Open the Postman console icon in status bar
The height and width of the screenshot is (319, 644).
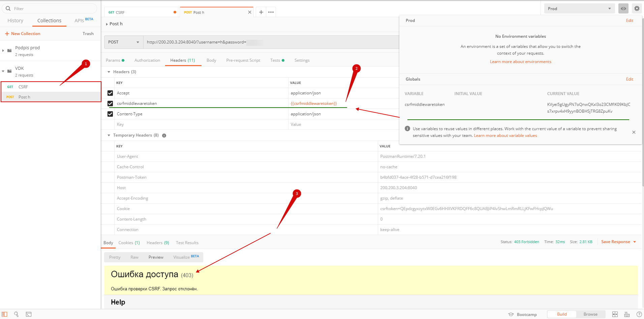(29, 314)
